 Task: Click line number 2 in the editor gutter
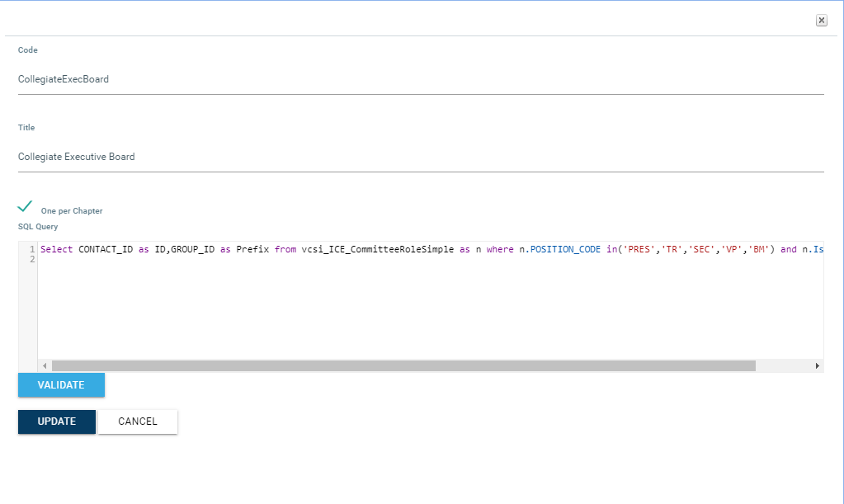pyautogui.click(x=31, y=260)
